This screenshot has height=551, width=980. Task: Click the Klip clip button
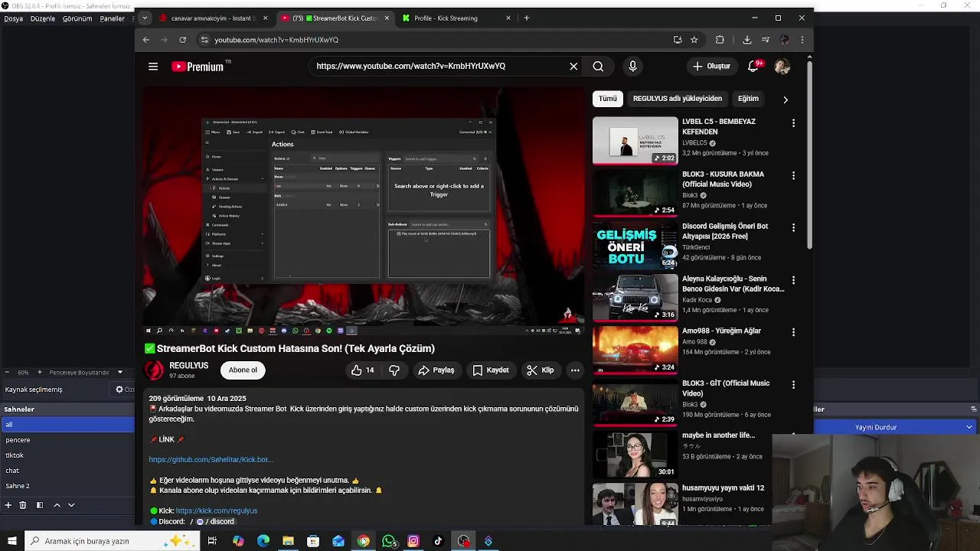541,370
